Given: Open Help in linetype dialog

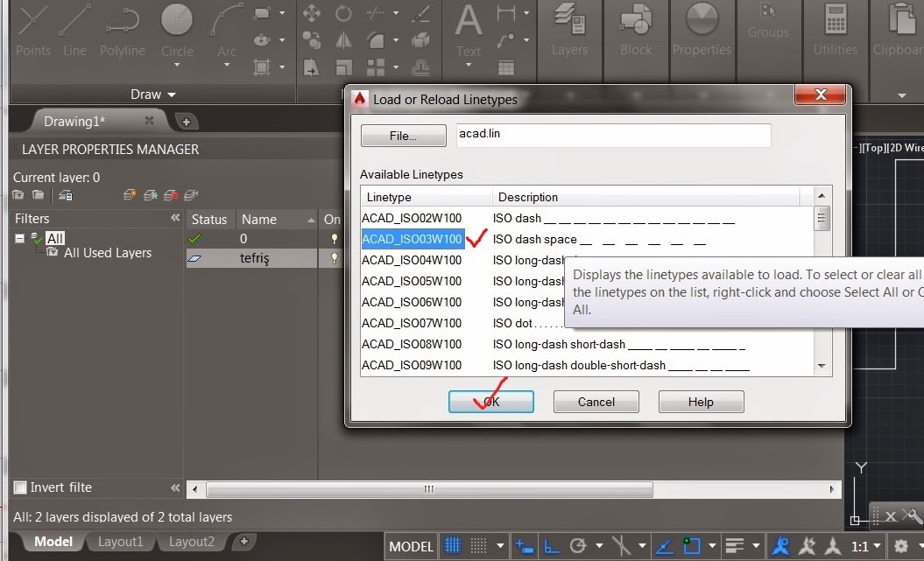Looking at the screenshot, I should click(x=701, y=402).
